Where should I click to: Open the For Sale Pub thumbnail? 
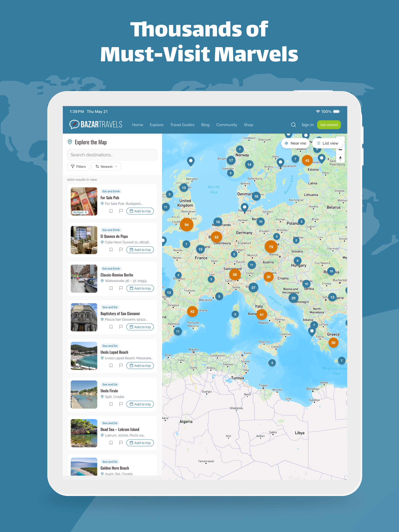click(84, 201)
